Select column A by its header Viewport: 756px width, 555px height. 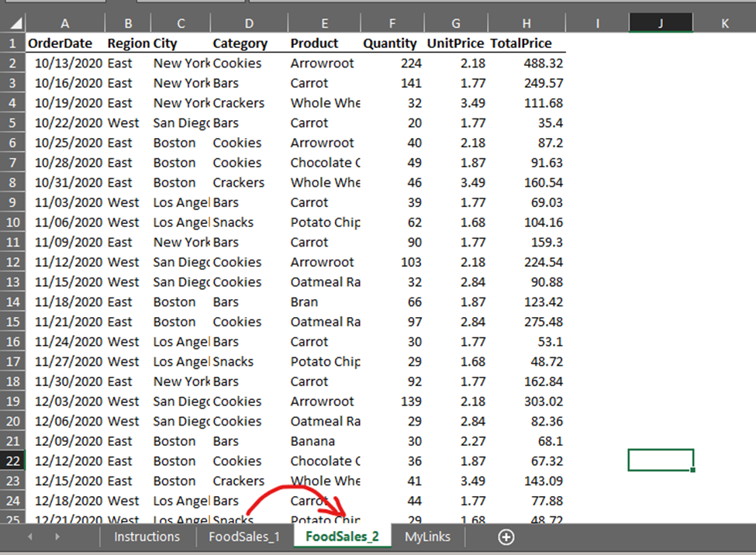64,22
